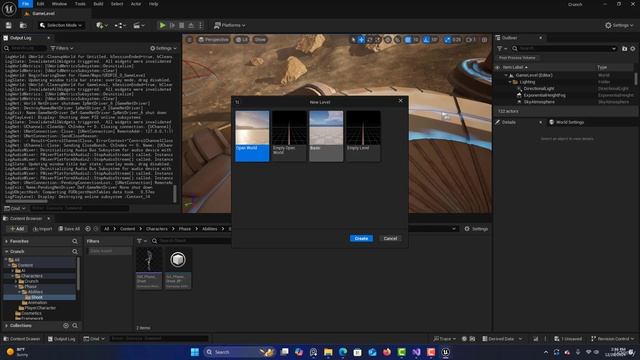Click Import in the Content Browser
The image size is (640, 360).
tap(42, 229)
